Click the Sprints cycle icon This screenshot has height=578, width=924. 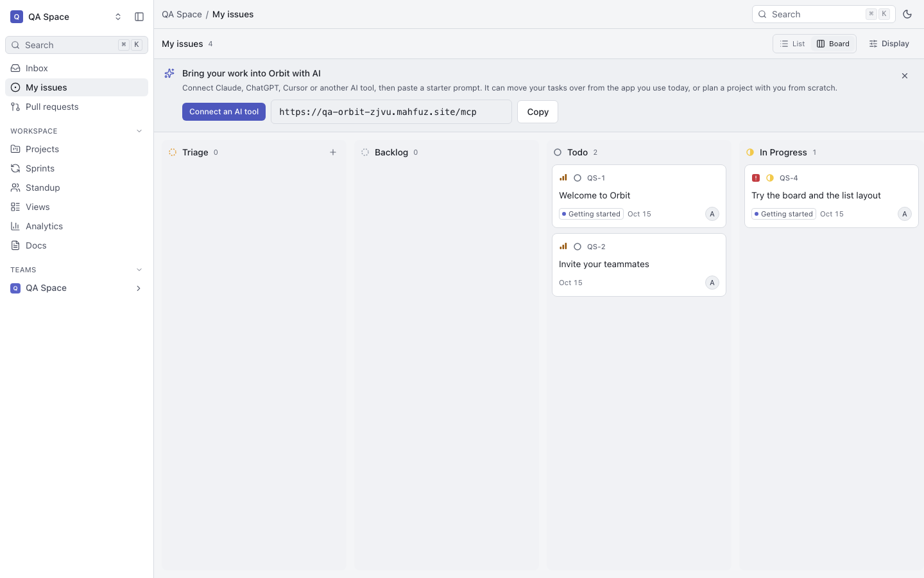(x=15, y=168)
